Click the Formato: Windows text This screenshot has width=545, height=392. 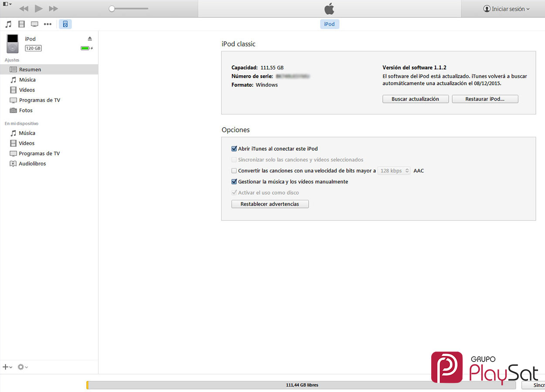(255, 85)
